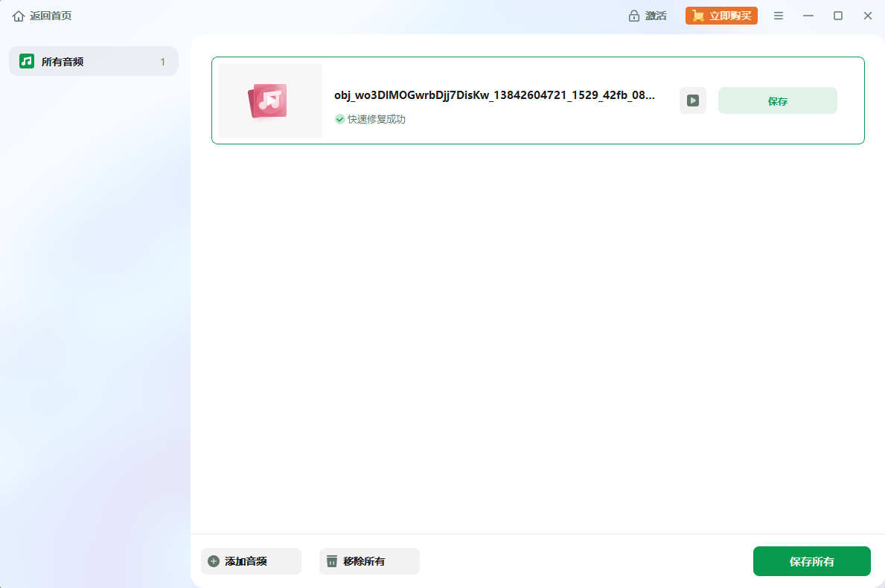
Task: Add more audio with 添加音频 button
Action: [251, 561]
